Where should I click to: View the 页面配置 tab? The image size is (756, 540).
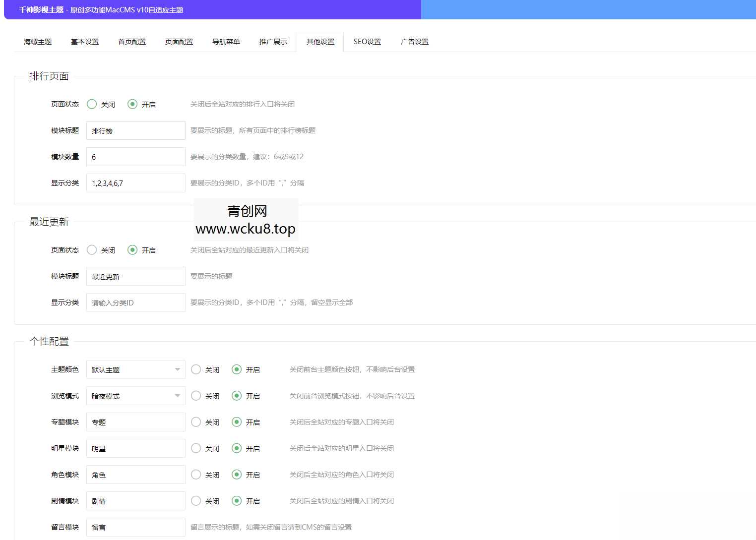[179, 42]
